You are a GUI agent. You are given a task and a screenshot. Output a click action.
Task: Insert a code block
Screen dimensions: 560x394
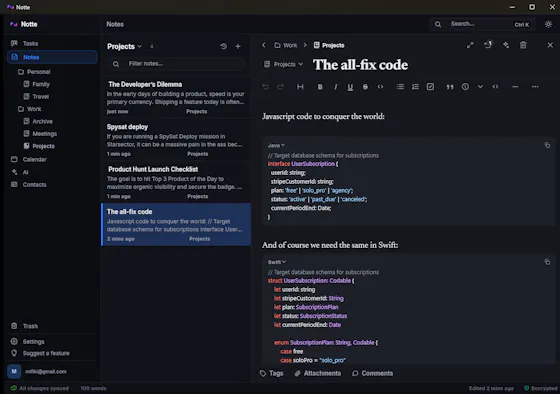(495, 87)
